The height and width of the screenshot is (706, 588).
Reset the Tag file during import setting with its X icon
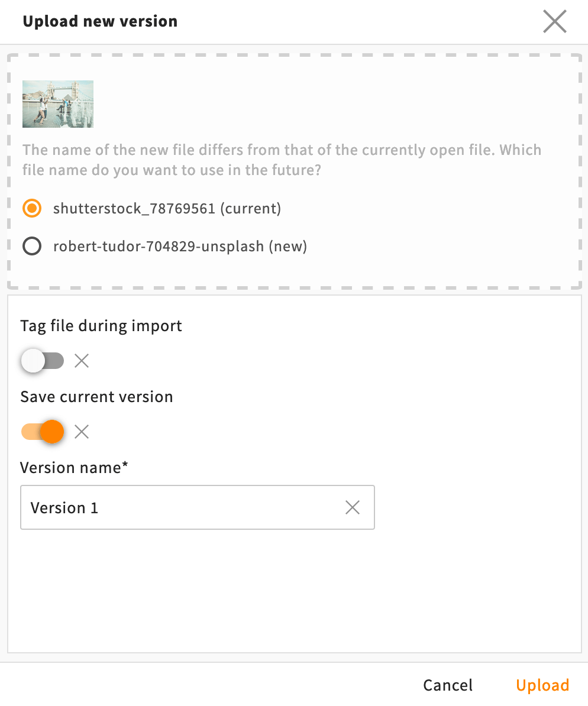[x=82, y=361]
